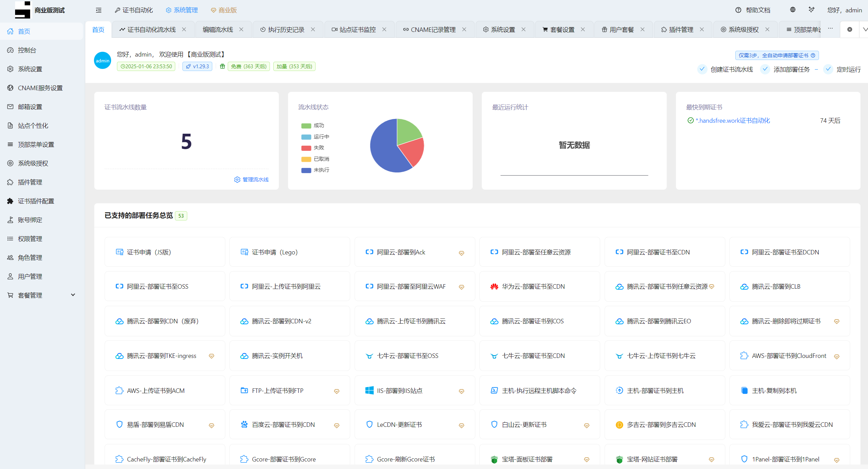The image size is (868, 469).
Task: Click the close-all-tabs circle icon
Action: click(x=849, y=29)
